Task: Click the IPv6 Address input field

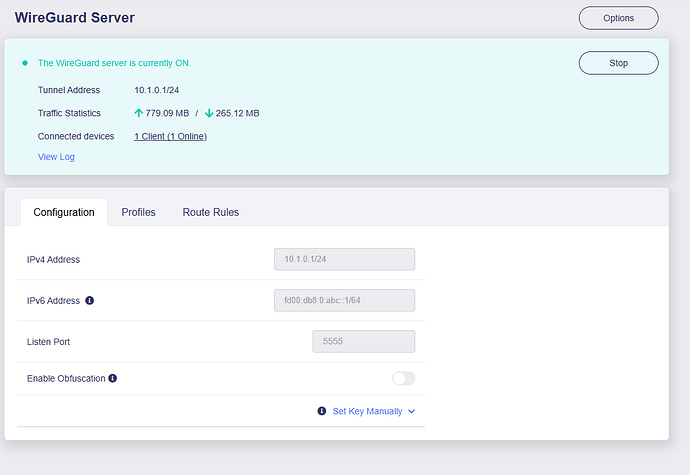Action: [344, 300]
